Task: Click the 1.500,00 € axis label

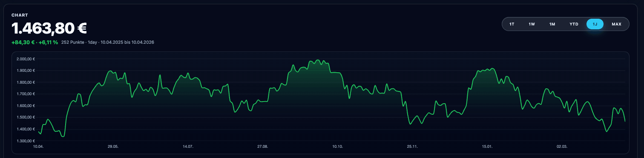Action: pos(26,117)
